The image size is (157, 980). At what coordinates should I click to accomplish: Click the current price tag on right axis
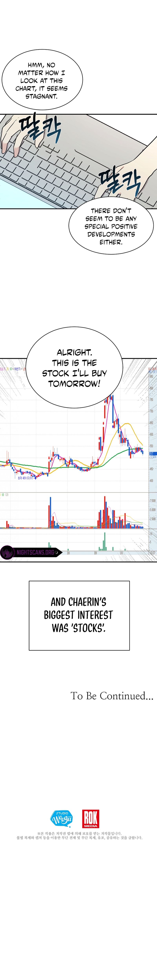151,453
